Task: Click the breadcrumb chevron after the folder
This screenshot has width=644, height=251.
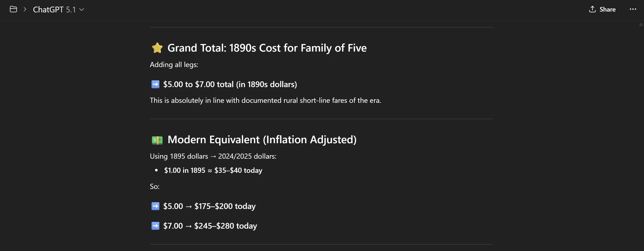Action: (25, 10)
